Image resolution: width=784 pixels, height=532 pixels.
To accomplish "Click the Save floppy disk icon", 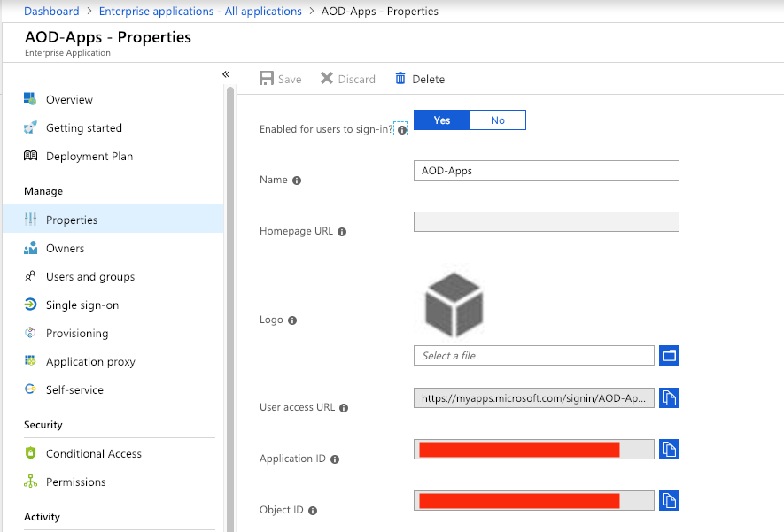I will pyautogui.click(x=267, y=79).
